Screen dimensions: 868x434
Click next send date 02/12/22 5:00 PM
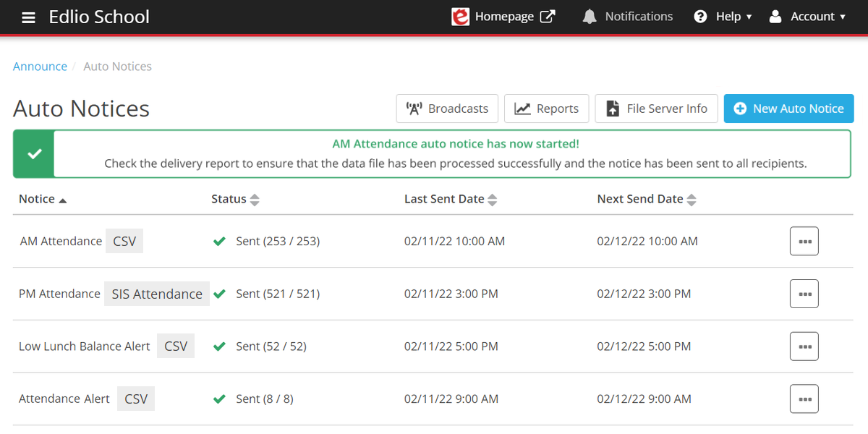click(644, 346)
